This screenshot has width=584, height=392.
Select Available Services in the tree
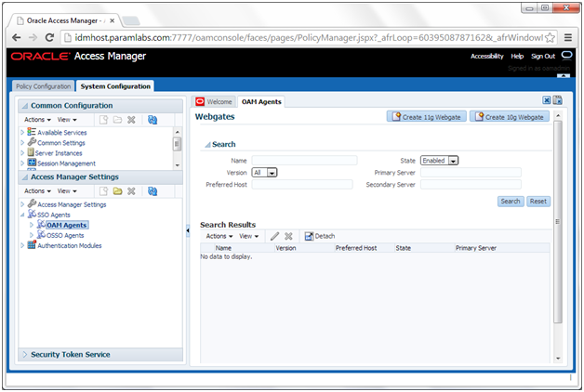61,133
